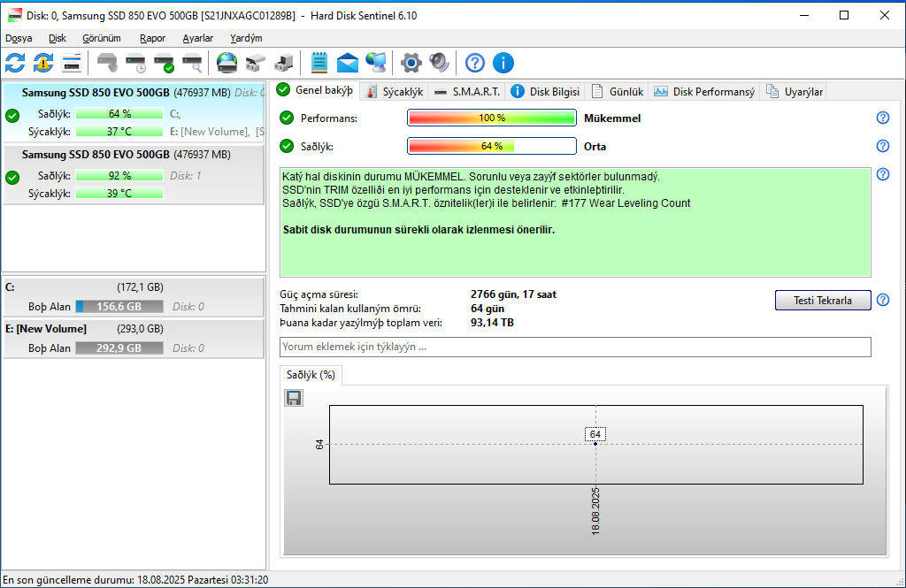This screenshot has height=588, width=906.
Task: Open the Görünüm menu
Action: coord(102,38)
